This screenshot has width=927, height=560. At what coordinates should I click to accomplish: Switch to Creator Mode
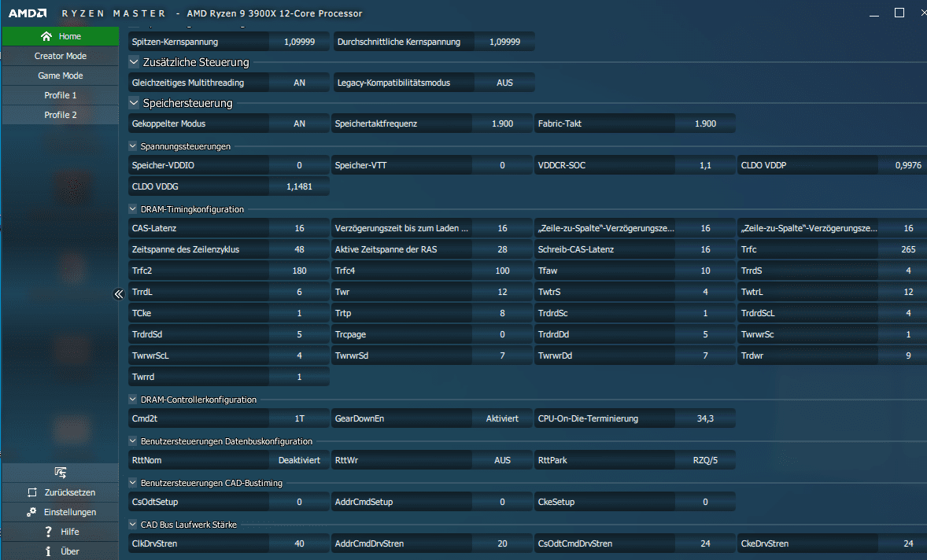coord(61,56)
